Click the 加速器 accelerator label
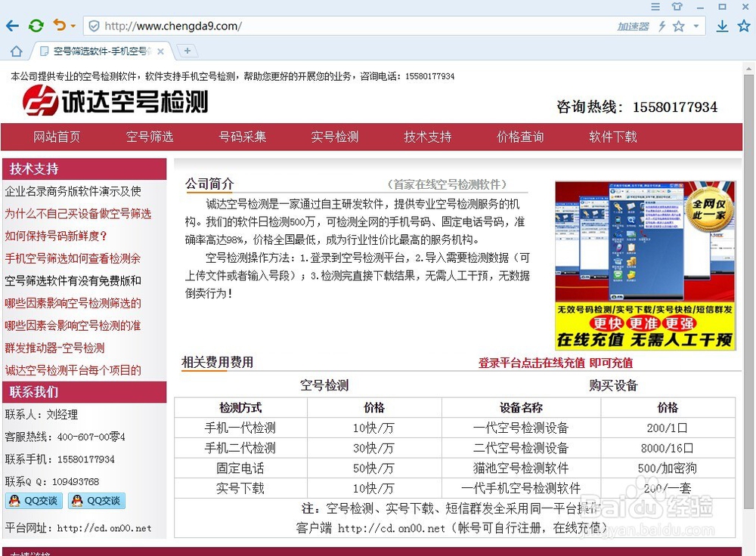The width and height of the screenshot is (756, 556). coord(633,26)
